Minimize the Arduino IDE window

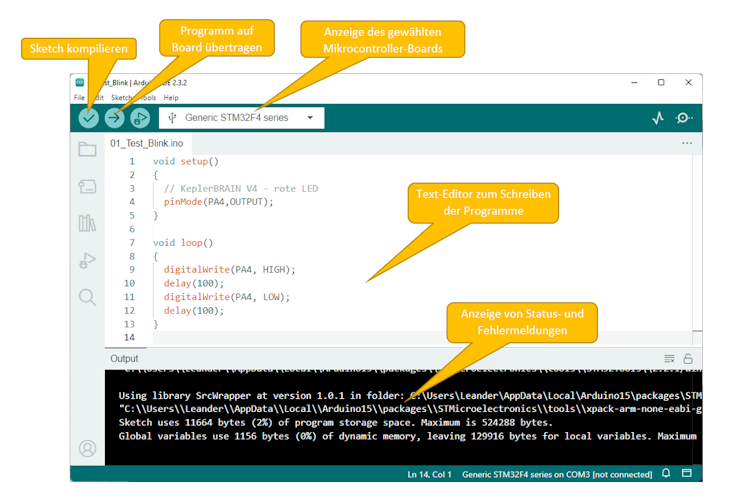[634, 82]
